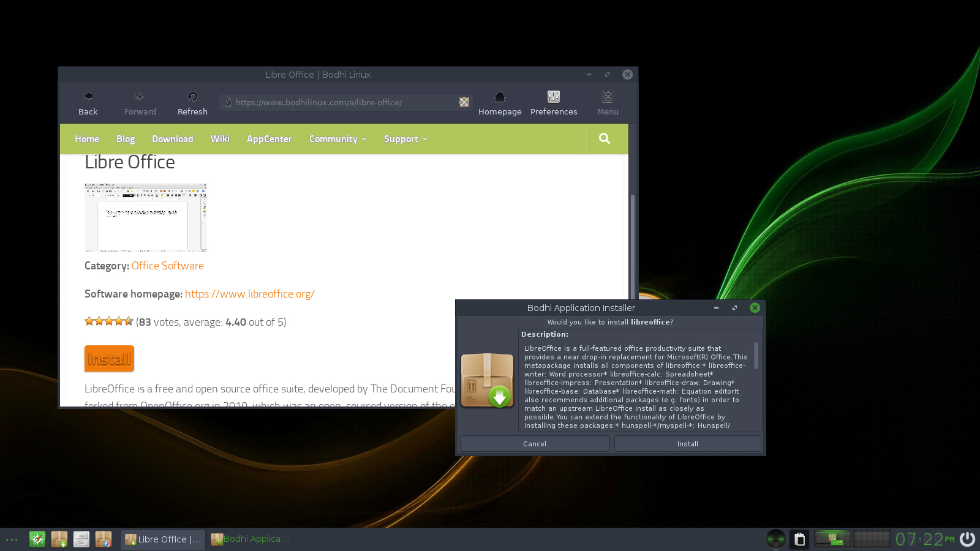Open the power button system menu
Image resolution: width=980 pixels, height=551 pixels.
click(x=967, y=539)
